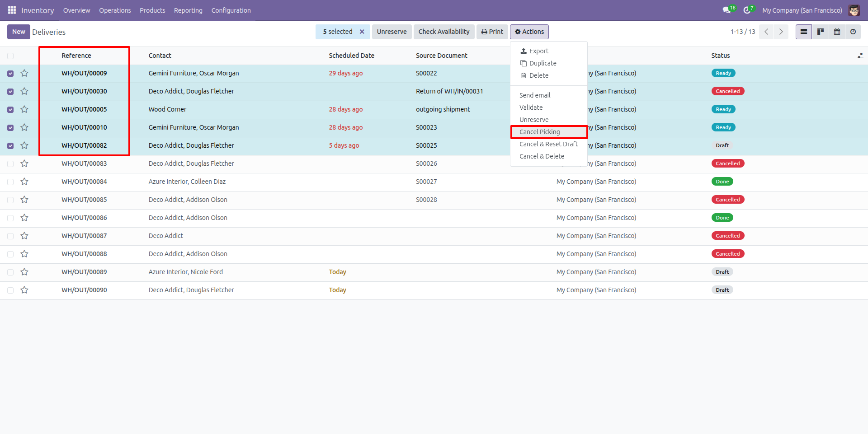The height and width of the screenshot is (434, 868).
Task: Select Cancel & Reset Draft action
Action: (x=549, y=144)
